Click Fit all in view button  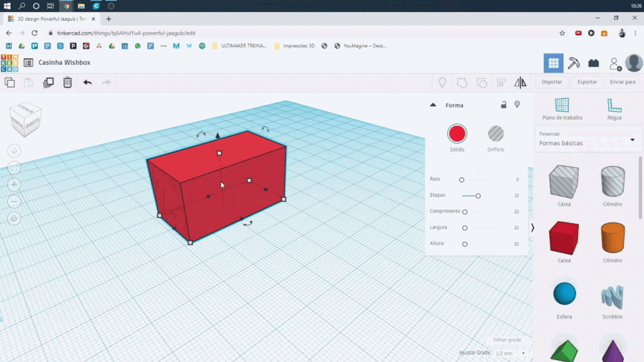(x=14, y=168)
